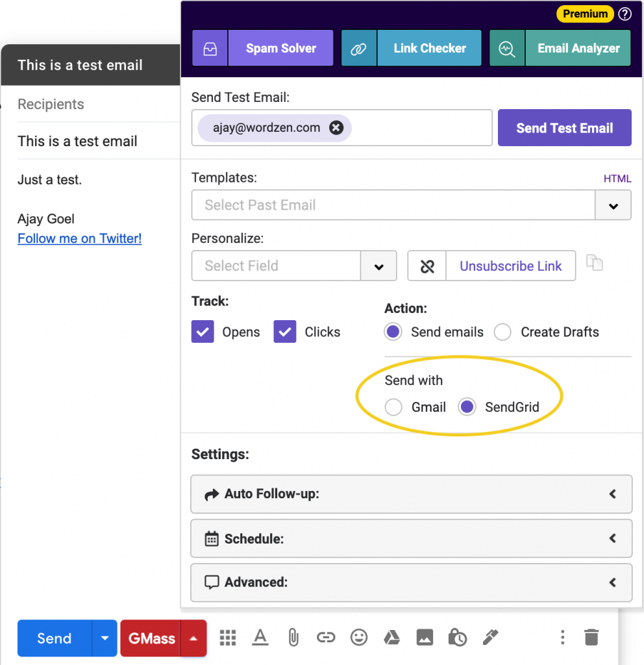Select the Create Drafts action option
The height and width of the screenshot is (665, 644).
coord(502,332)
